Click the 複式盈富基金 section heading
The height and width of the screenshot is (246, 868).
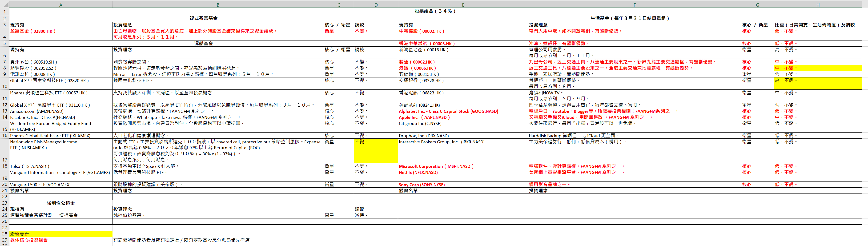click(x=204, y=18)
